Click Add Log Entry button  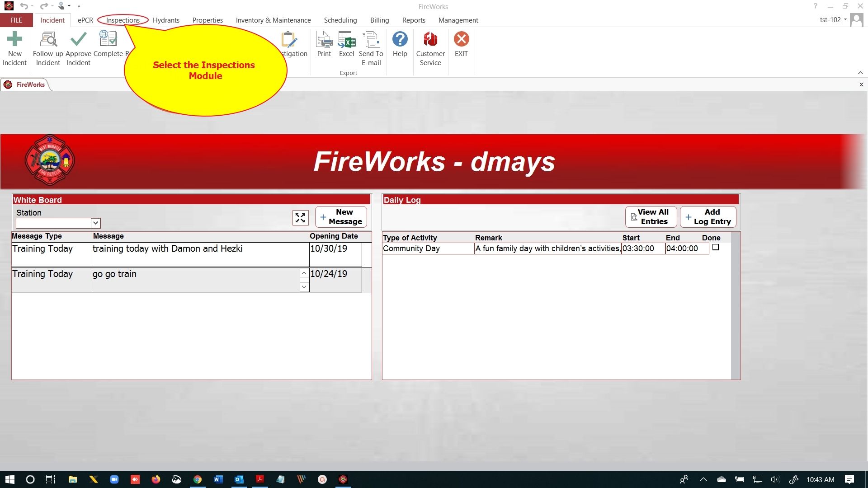708,217
